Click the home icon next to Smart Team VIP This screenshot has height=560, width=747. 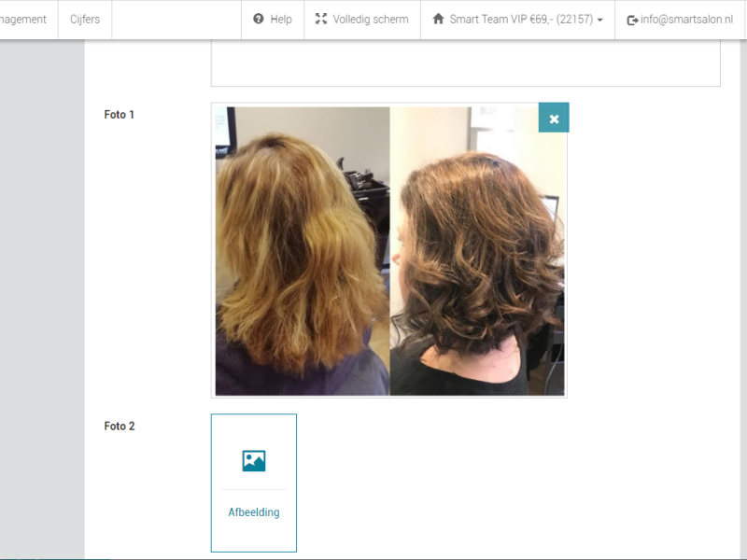438,19
